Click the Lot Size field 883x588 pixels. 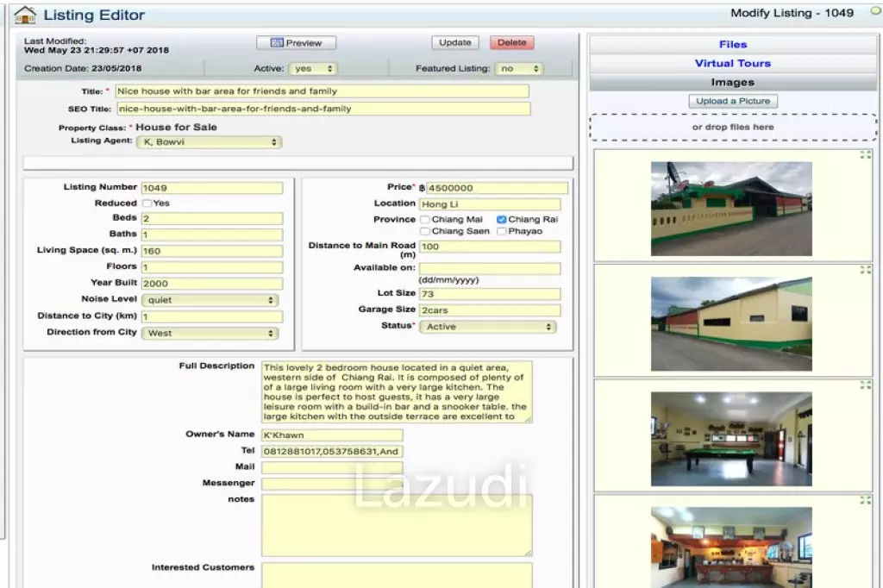point(490,294)
